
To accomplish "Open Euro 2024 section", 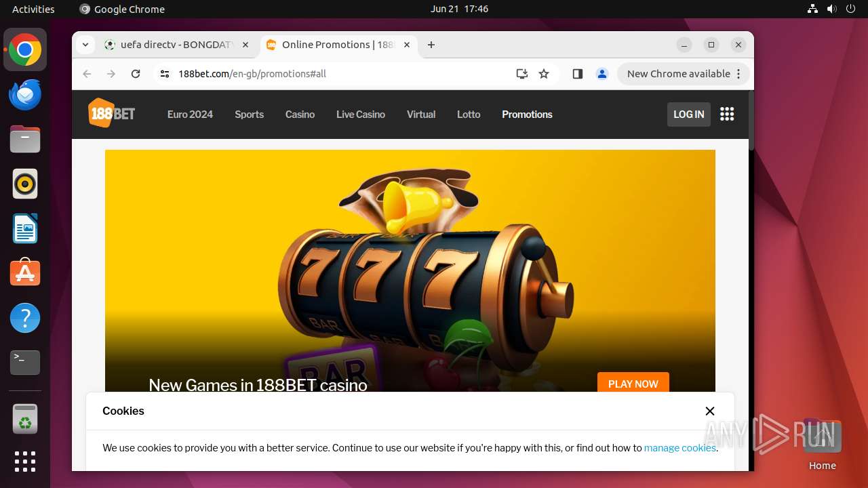I will [190, 115].
